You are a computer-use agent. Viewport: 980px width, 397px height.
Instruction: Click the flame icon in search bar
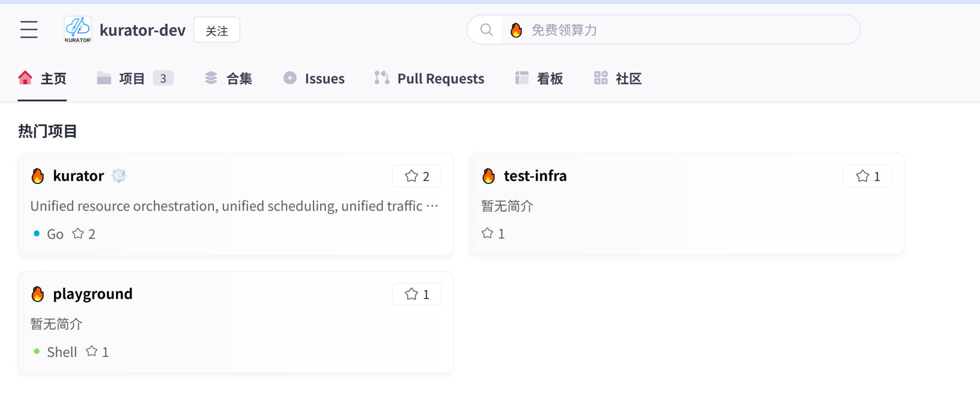coord(516,30)
